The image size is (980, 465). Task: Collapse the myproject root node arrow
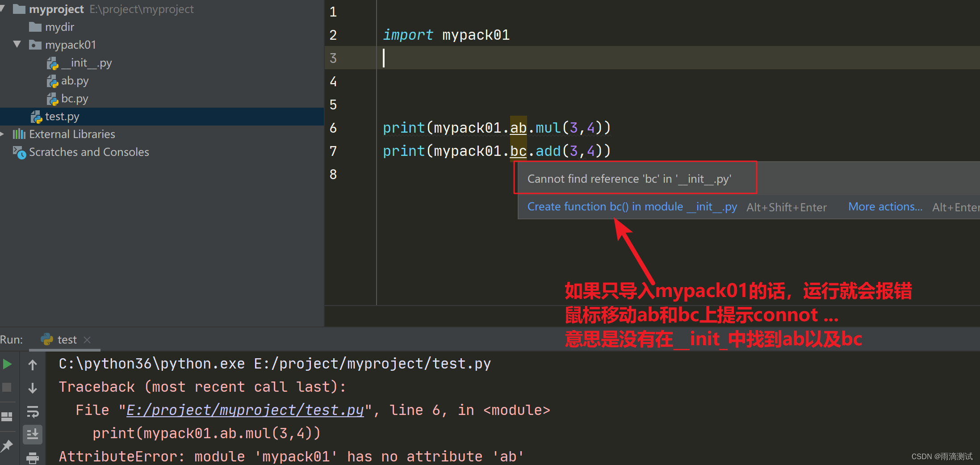pyautogui.click(x=3, y=8)
